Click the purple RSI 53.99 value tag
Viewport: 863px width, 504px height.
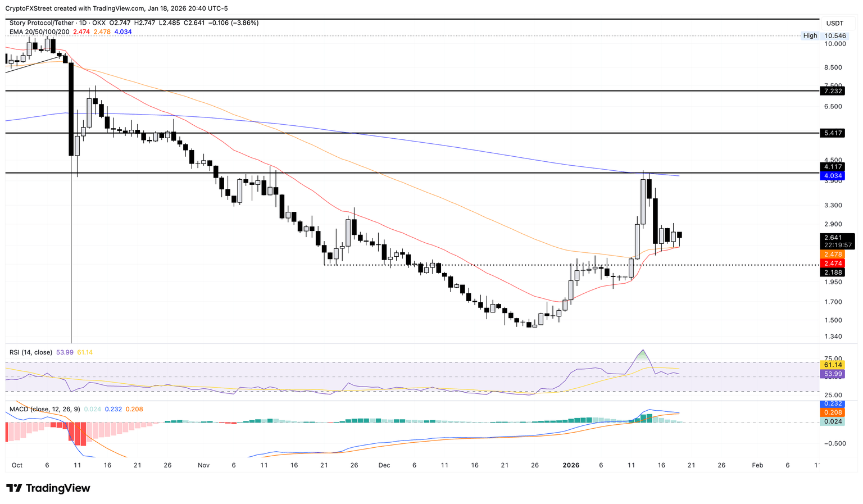(x=832, y=374)
